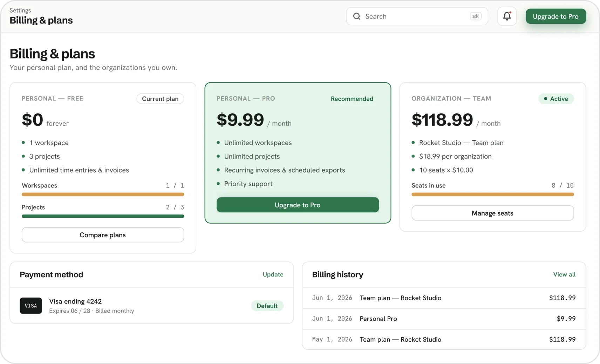Viewport: 600px width, 364px height.
Task: Click the ⌘K shortcut badge
Action: [476, 16]
